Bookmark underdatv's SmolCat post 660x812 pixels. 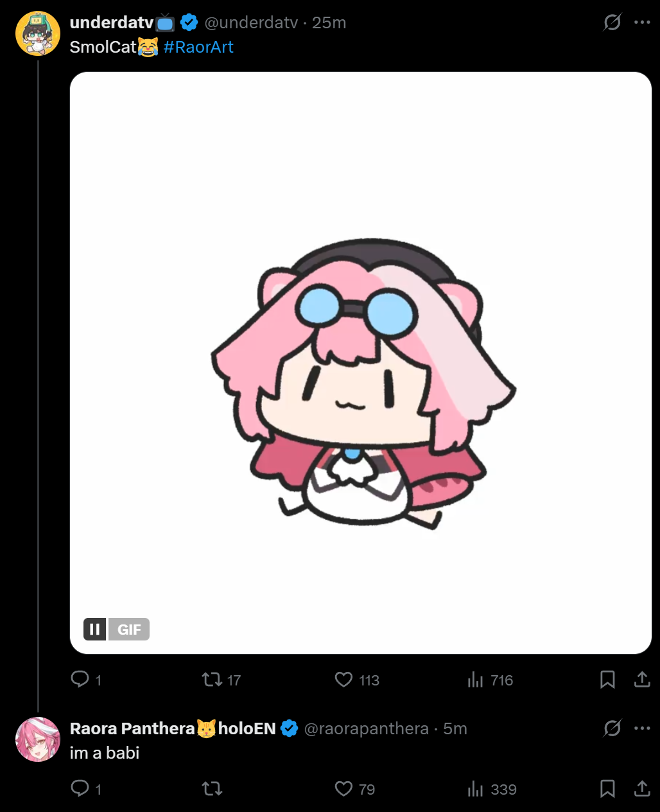coord(607,680)
